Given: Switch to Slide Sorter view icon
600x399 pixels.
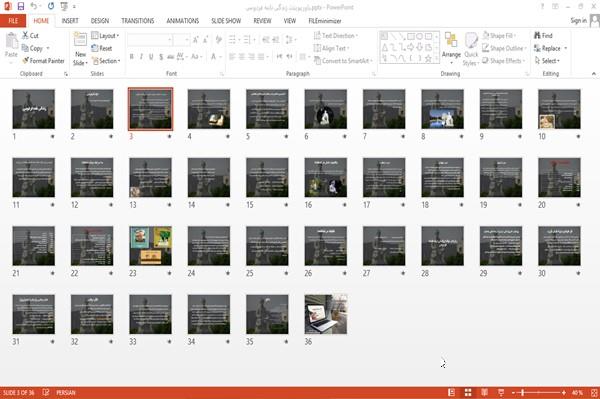Looking at the screenshot, I should point(468,392).
